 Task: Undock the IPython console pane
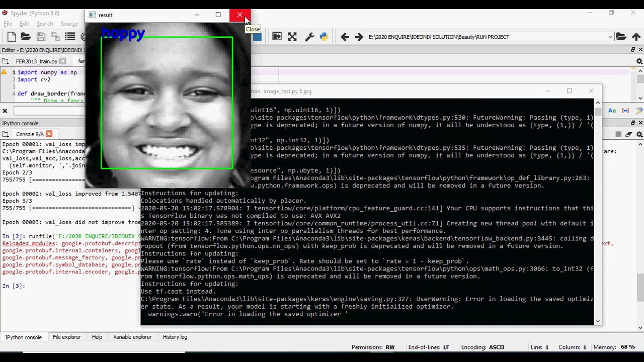(633, 123)
